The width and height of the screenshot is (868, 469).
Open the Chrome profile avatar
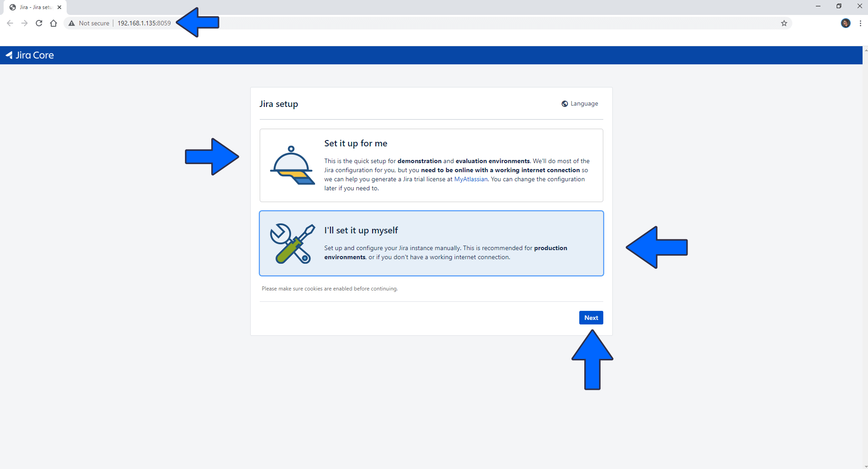click(x=846, y=23)
